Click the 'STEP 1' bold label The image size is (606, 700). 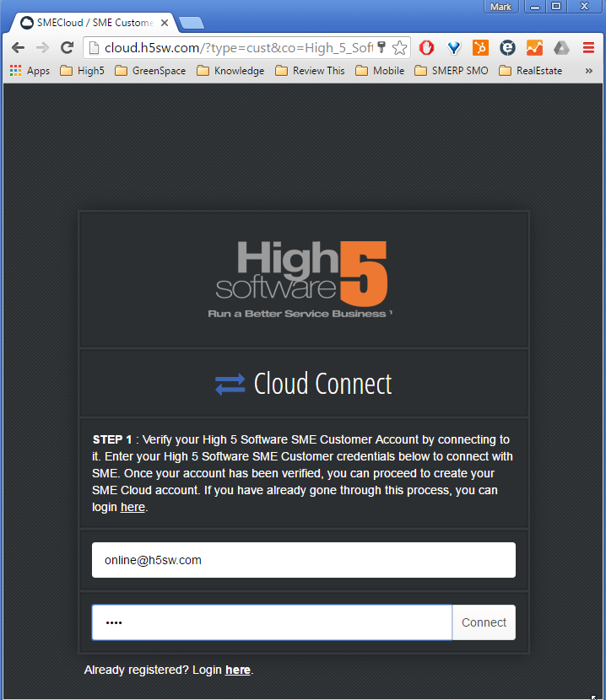[x=112, y=439]
